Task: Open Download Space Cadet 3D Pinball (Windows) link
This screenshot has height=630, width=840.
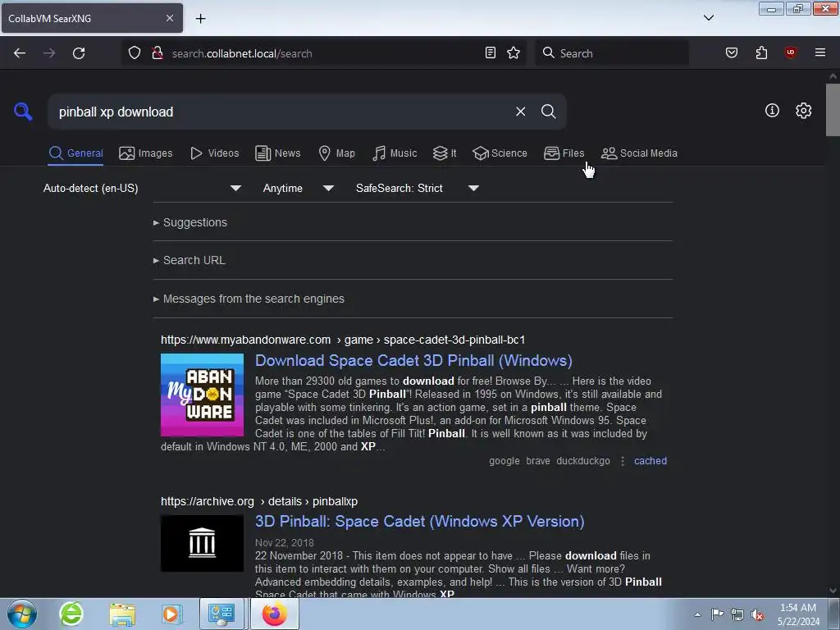Action: [413, 361]
